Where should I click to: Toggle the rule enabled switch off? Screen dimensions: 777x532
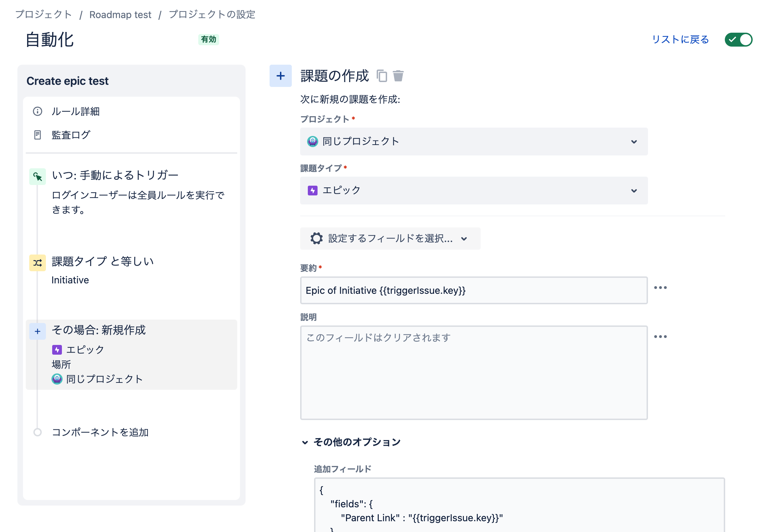click(738, 40)
